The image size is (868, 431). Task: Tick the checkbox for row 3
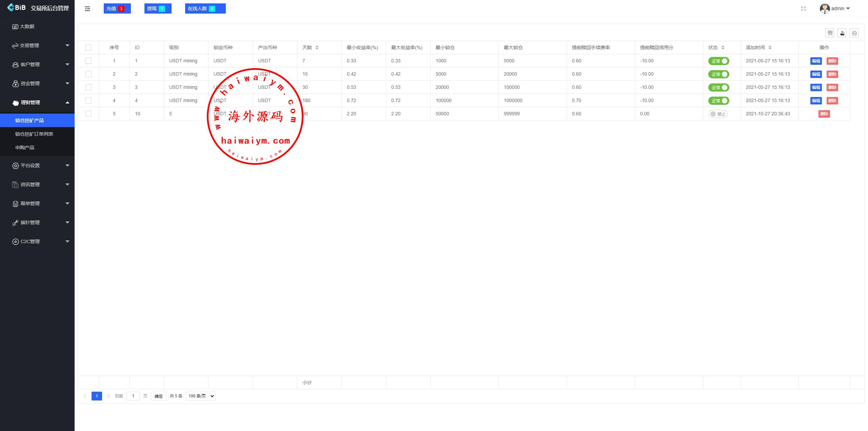[88, 87]
